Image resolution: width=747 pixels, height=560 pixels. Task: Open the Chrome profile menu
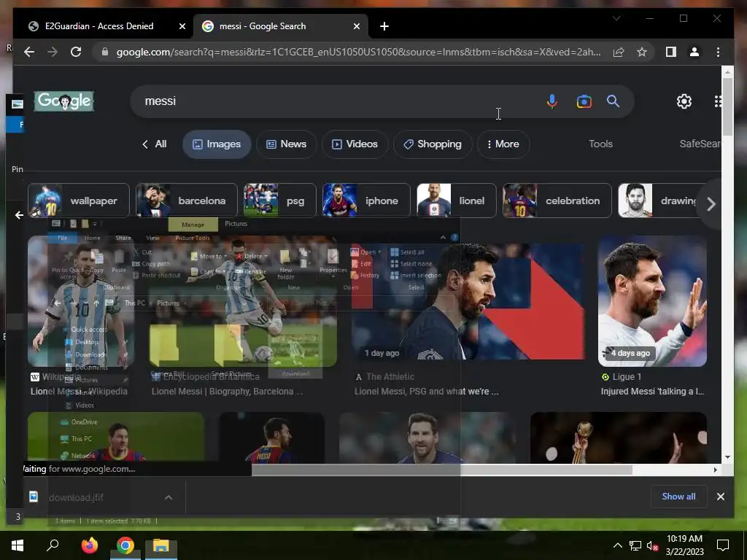694,52
